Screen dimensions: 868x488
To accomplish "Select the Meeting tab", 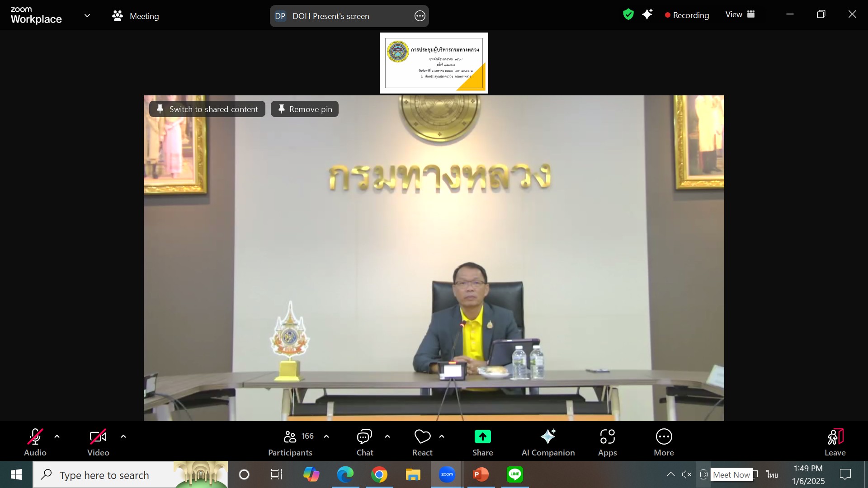I will 136,16.
